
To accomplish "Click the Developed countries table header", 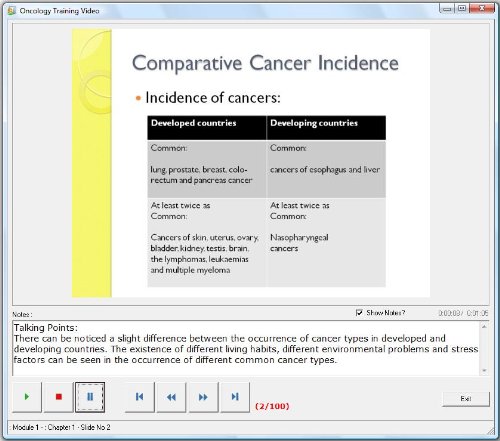I will (207, 128).
